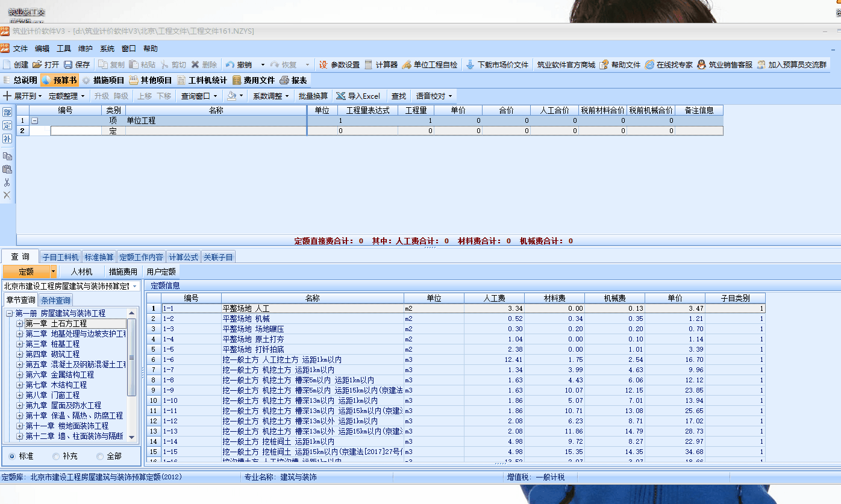Click the scissors cut icon in left sidebar
841x504 pixels.
pyautogui.click(x=7, y=182)
